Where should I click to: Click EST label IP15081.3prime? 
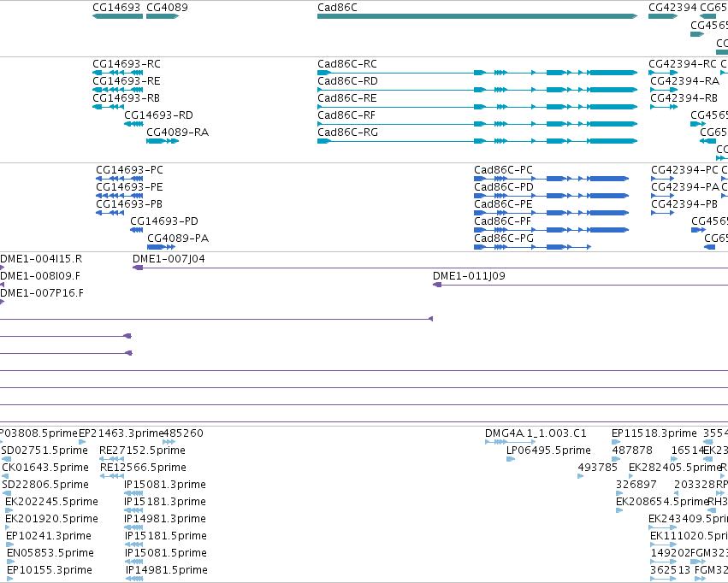[x=165, y=485]
